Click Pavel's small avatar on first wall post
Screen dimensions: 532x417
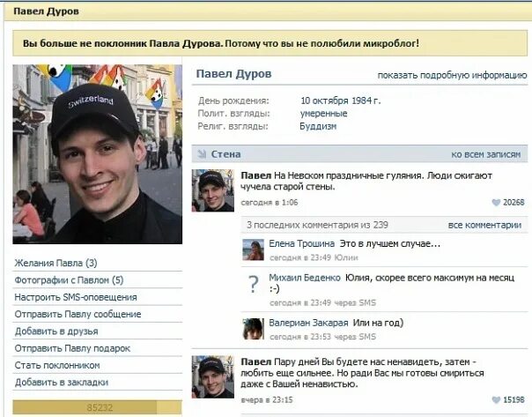pos(213,190)
